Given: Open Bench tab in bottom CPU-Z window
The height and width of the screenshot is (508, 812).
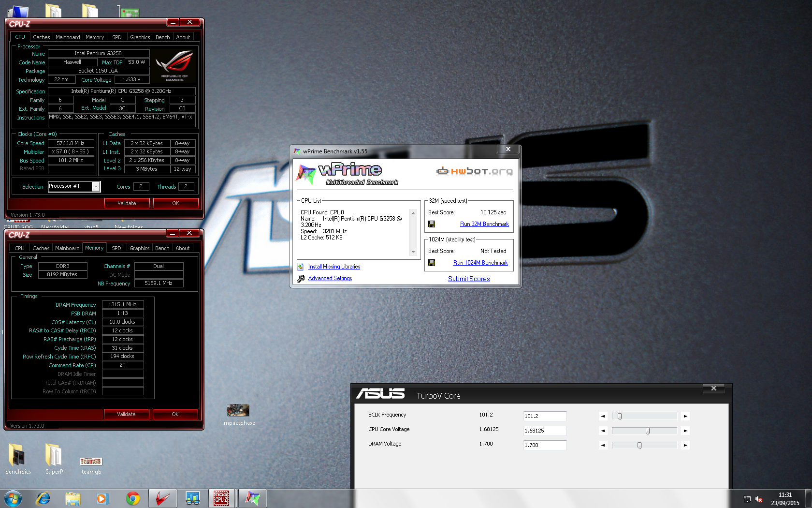Looking at the screenshot, I should pyautogui.click(x=162, y=248).
